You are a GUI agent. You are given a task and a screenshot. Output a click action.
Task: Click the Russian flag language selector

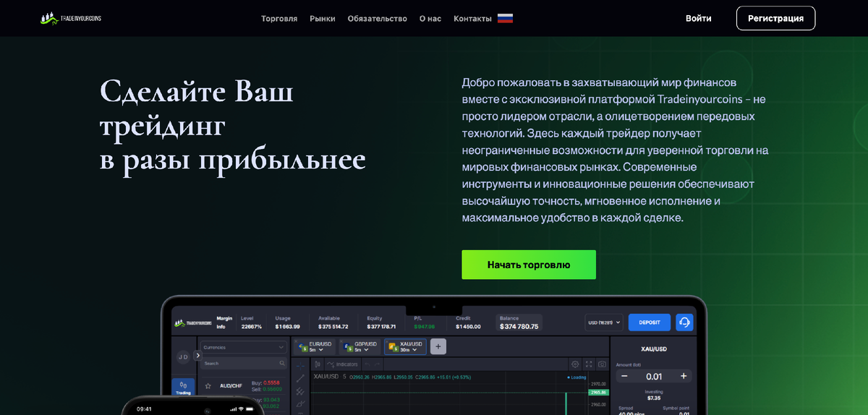pos(506,19)
